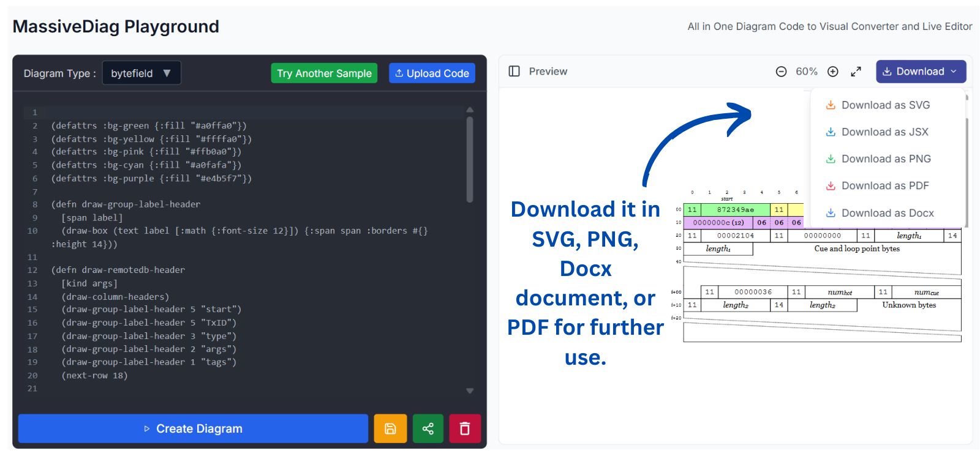Click code line (draw-column-headers)
980x459 pixels.
tap(115, 297)
